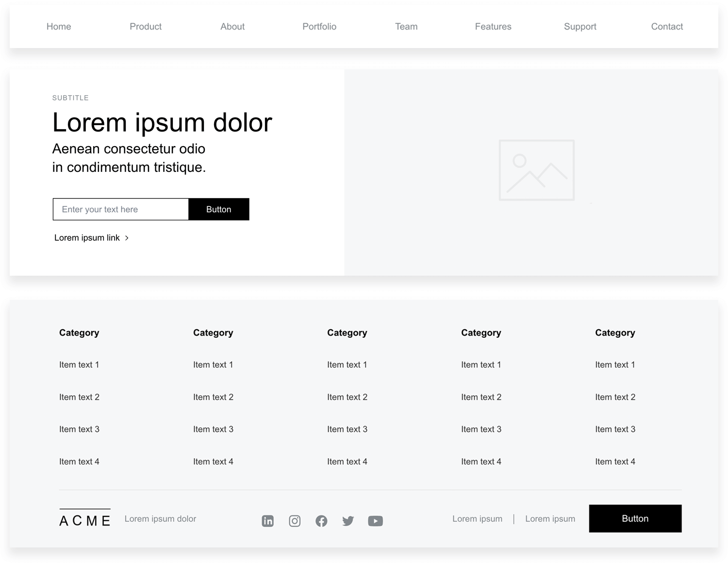Viewport: 728px width, 563px height.
Task: Click 'Item text 1' in fifth column
Action: click(x=615, y=365)
